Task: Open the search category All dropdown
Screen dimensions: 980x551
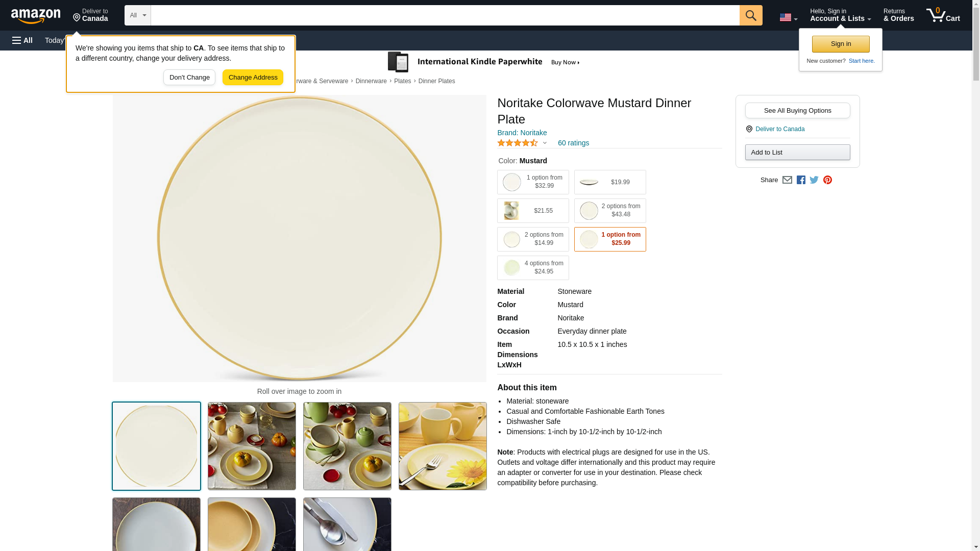Action: (137, 15)
